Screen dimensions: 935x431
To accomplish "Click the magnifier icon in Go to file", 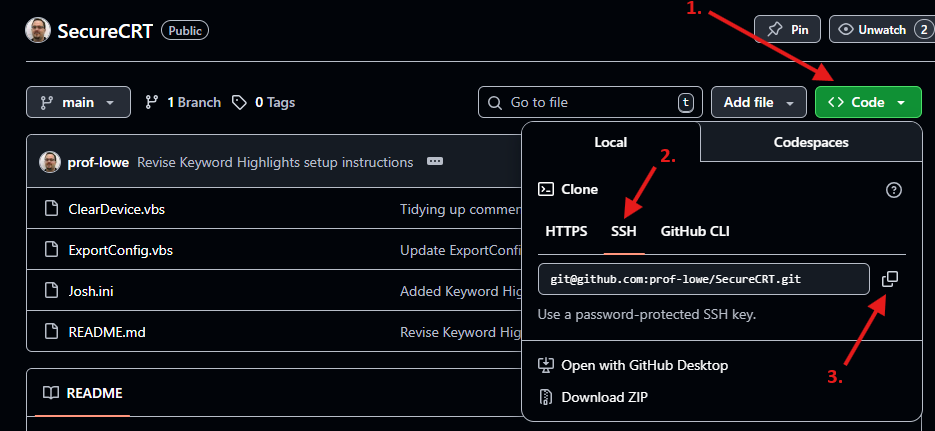I will click(495, 103).
